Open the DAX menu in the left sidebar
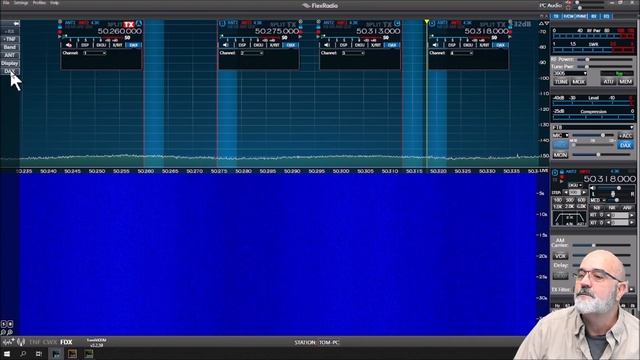640x360 pixels. [x=10, y=71]
